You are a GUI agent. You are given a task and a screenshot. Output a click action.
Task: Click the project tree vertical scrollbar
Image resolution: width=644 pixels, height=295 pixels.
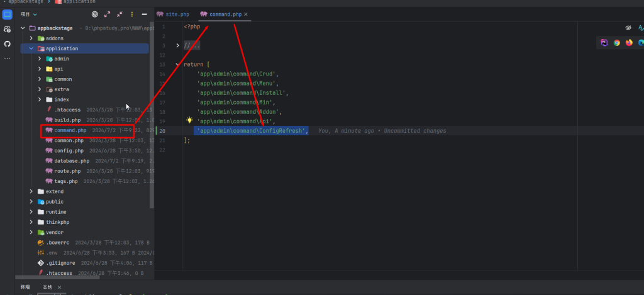click(151, 126)
